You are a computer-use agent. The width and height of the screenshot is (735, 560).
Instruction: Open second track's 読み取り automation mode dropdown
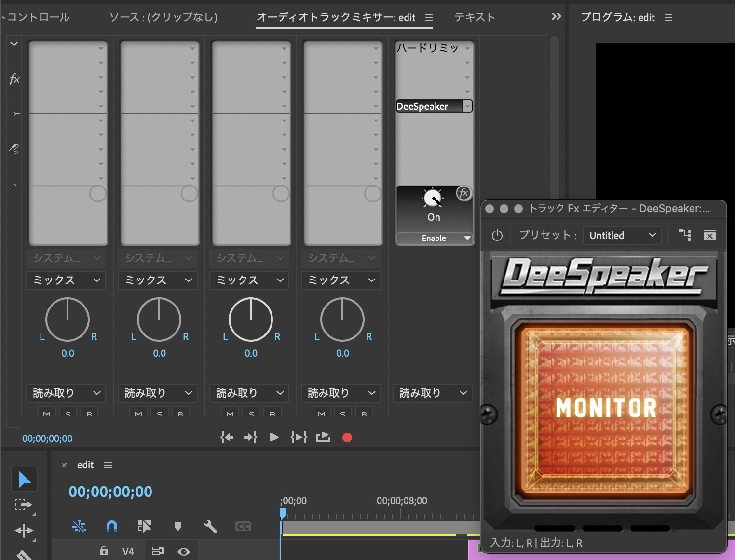click(x=158, y=393)
